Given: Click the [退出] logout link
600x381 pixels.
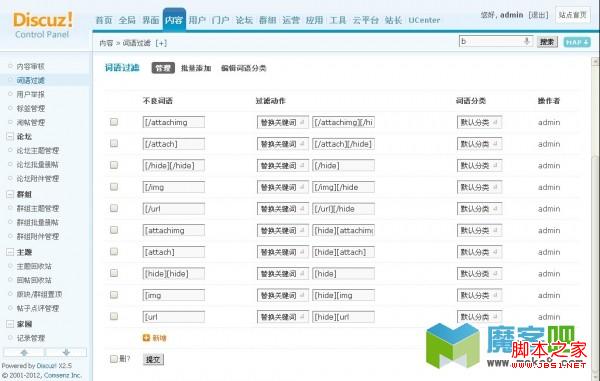Looking at the screenshot, I should [538, 15].
